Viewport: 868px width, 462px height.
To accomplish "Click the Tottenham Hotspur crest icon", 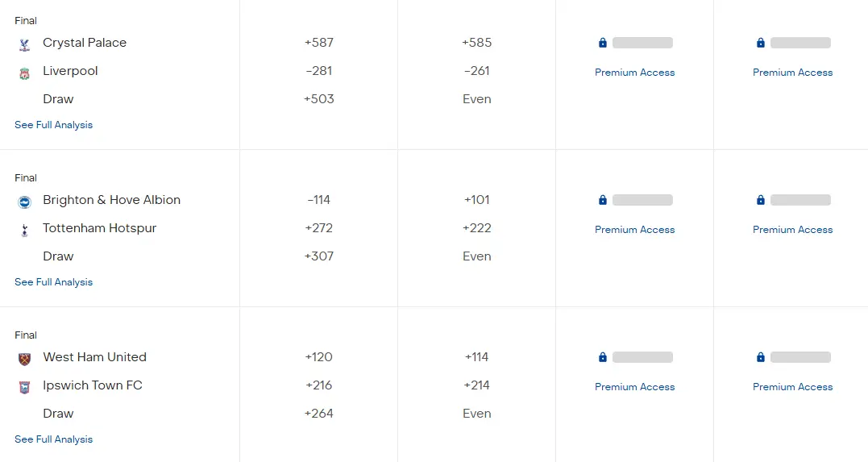I will (24, 231).
